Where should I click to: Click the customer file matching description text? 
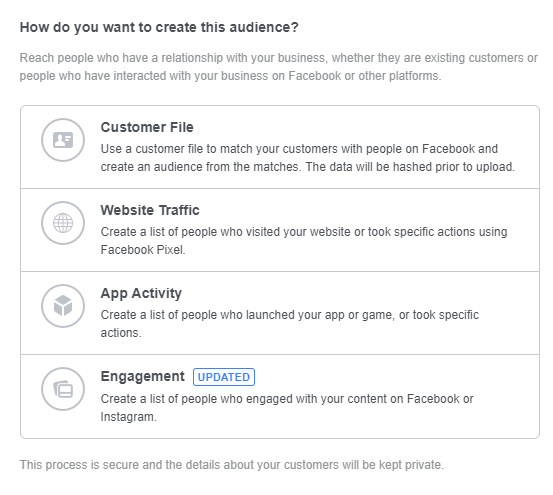click(x=308, y=158)
